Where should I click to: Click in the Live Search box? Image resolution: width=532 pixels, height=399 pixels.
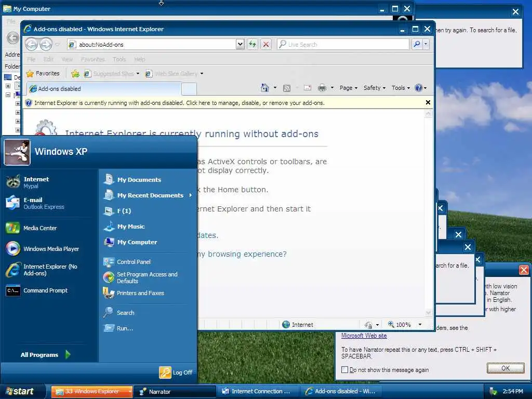[343, 44]
